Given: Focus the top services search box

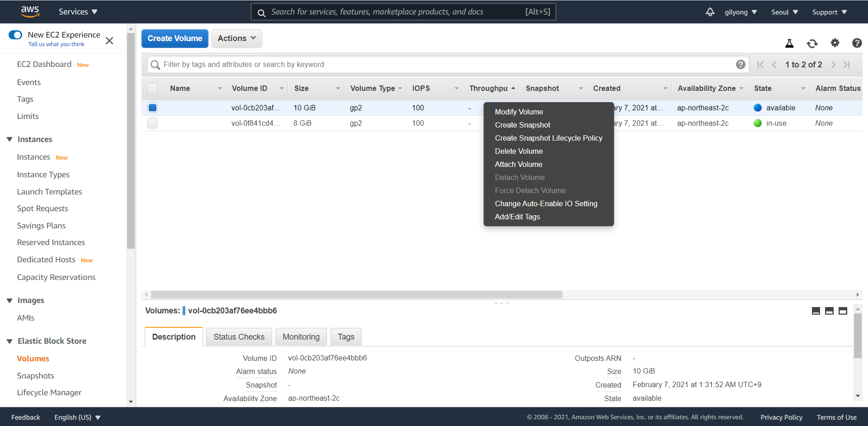Looking at the screenshot, I should tap(403, 12).
